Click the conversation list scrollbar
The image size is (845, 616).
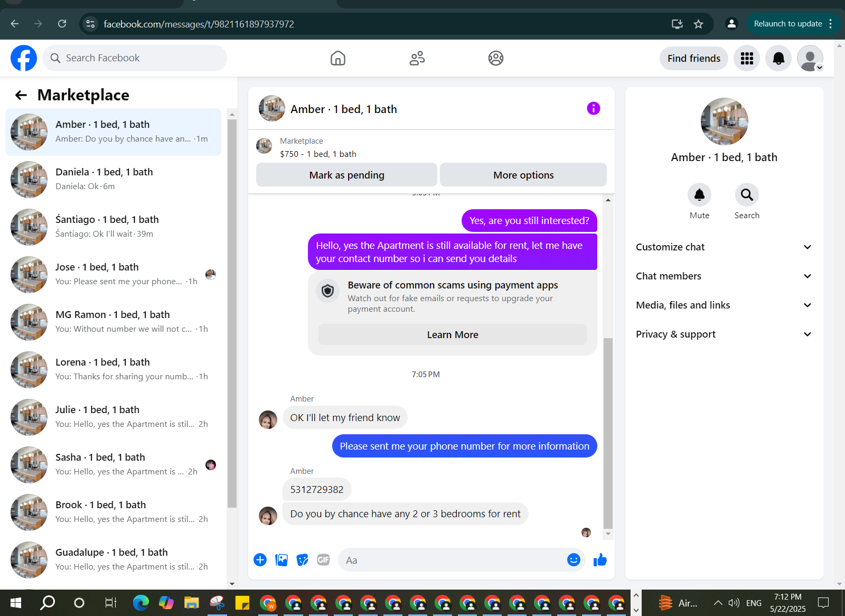(232, 313)
